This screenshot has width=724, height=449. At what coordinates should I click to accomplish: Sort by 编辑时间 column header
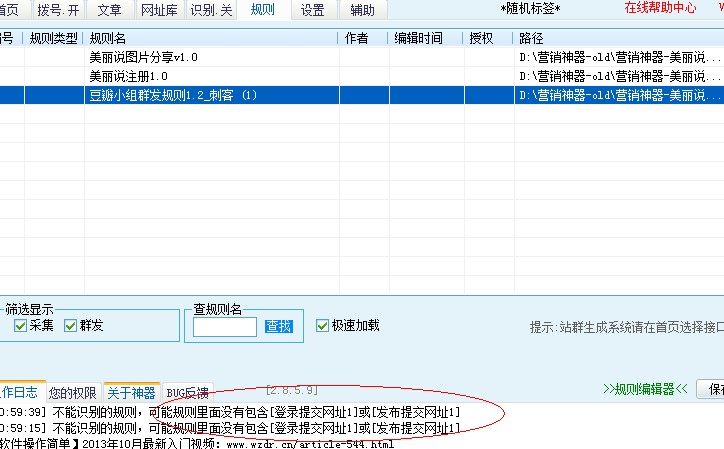point(426,38)
